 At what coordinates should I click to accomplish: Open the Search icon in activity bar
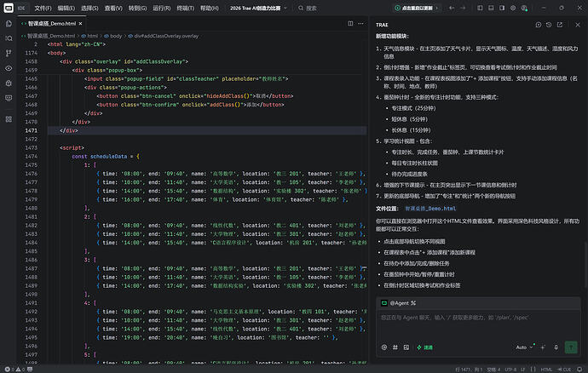point(9,38)
